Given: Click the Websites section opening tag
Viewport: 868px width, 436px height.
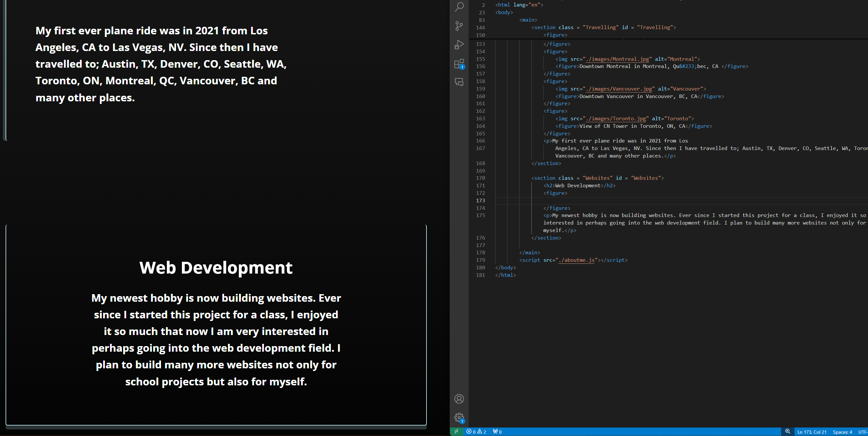Looking at the screenshot, I should pyautogui.click(x=597, y=178).
